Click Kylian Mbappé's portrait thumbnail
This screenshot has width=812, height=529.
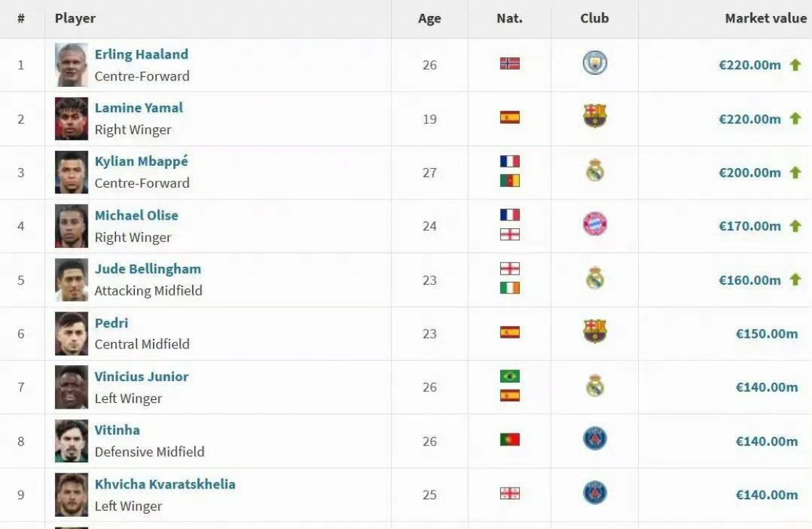[72, 172]
